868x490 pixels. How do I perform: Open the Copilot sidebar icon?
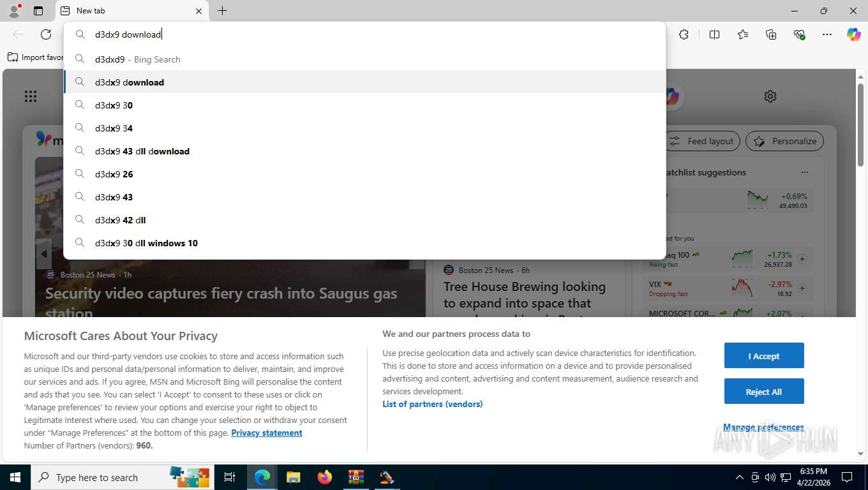click(854, 34)
